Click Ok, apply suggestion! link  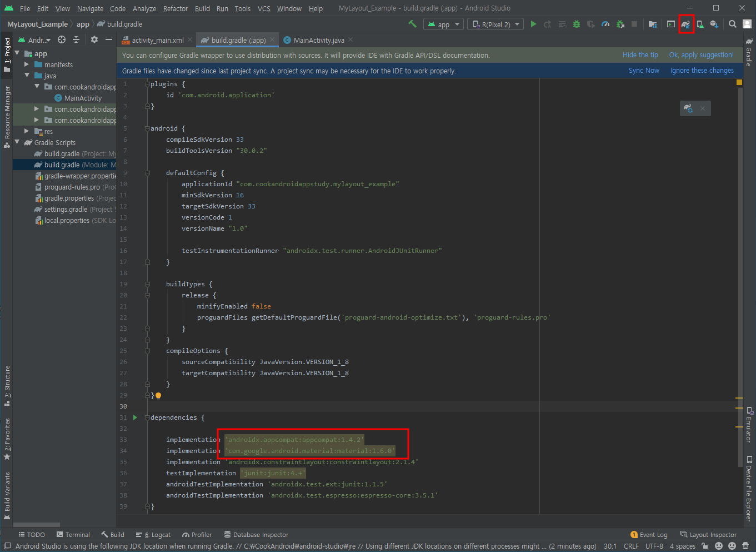pos(701,55)
